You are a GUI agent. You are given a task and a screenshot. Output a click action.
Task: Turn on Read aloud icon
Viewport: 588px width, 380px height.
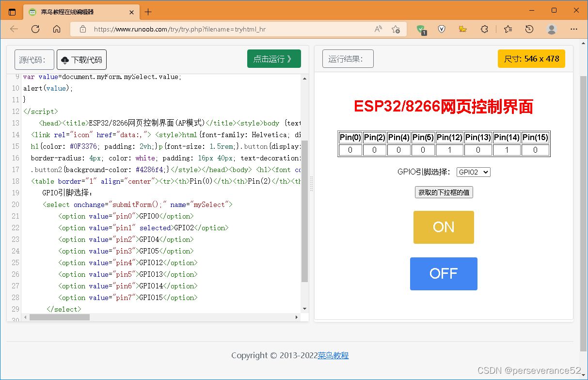(378, 29)
